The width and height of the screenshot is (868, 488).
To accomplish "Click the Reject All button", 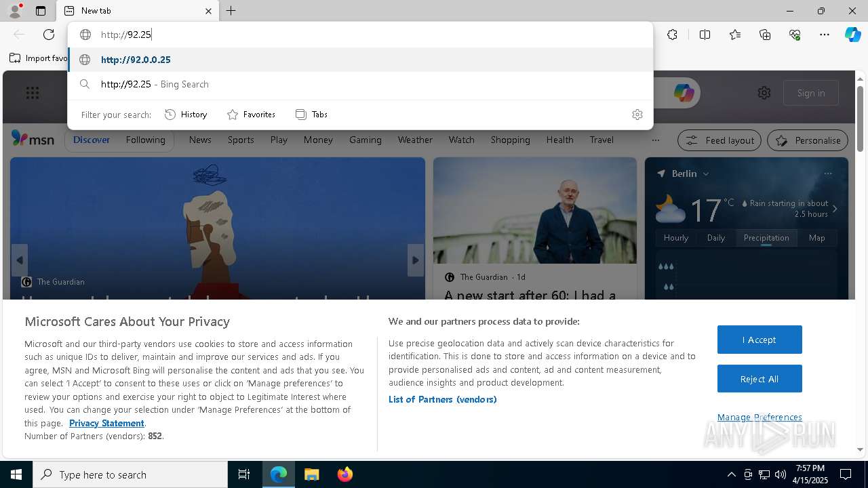I will point(759,379).
